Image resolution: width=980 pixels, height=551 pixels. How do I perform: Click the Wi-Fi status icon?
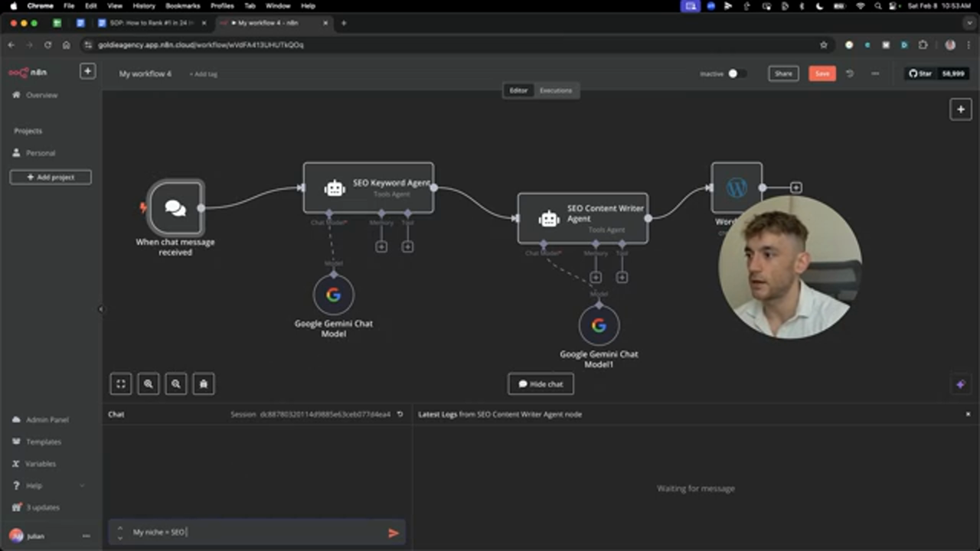tap(859, 6)
